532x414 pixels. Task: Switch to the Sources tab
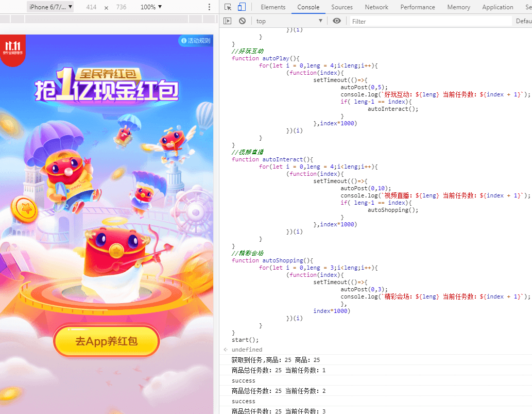pos(342,7)
